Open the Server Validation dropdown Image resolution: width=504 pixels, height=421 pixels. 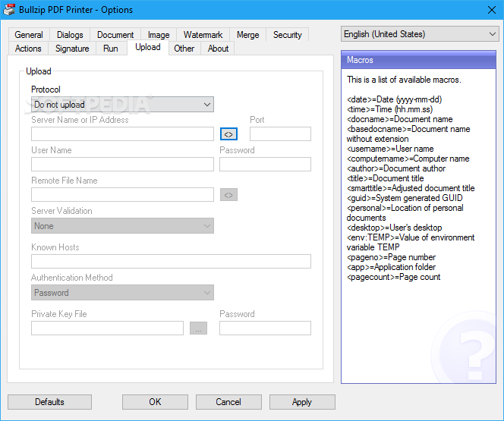click(122, 226)
